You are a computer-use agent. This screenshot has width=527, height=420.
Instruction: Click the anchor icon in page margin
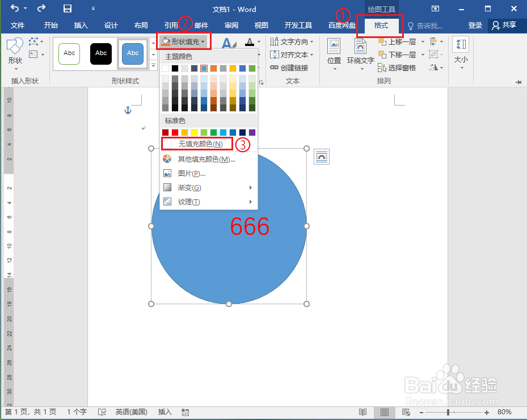128,110
